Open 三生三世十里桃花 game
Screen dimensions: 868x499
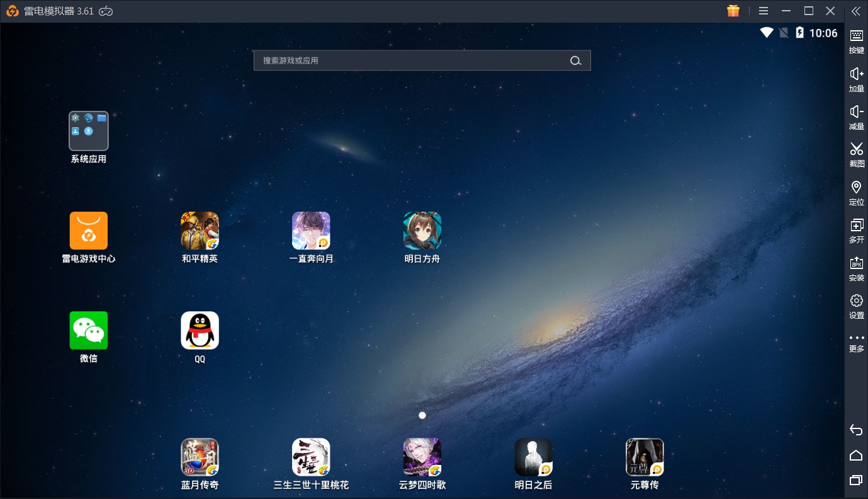[311, 457]
